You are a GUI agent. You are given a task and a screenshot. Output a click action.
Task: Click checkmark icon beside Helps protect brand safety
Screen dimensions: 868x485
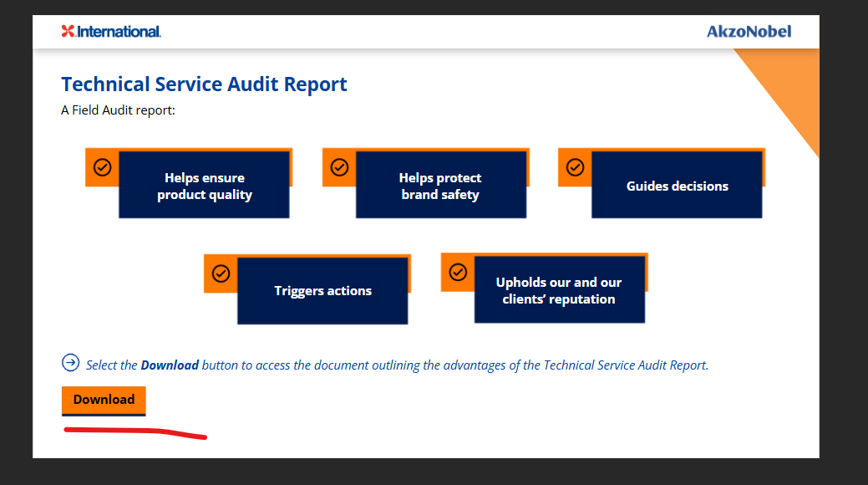339,167
